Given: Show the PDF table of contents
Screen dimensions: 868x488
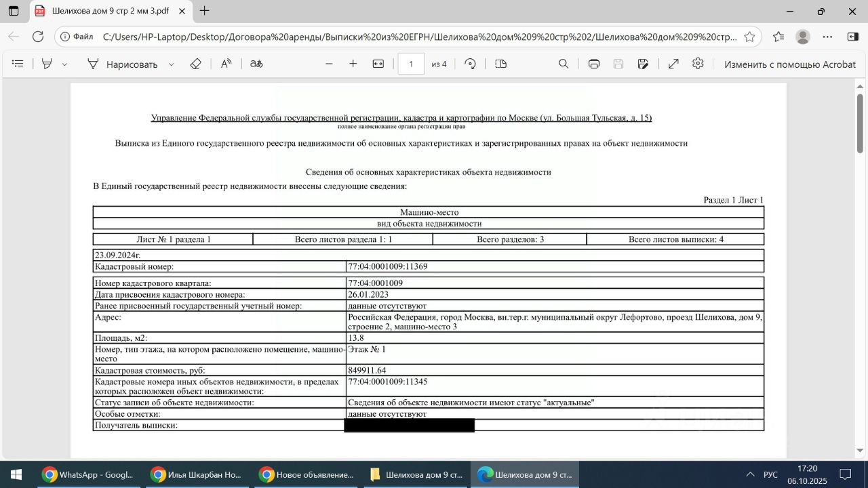Looking at the screenshot, I should point(18,64).
